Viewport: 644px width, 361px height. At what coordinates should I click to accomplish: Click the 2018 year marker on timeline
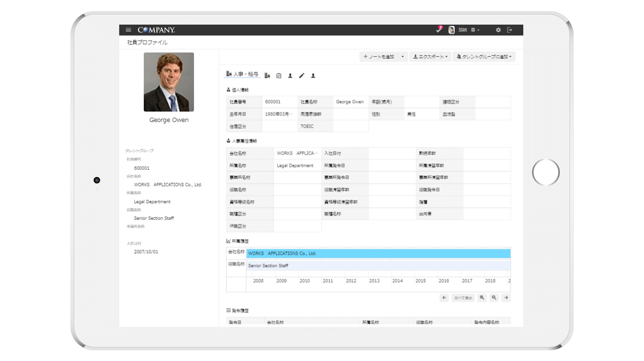tap(490, 281)
